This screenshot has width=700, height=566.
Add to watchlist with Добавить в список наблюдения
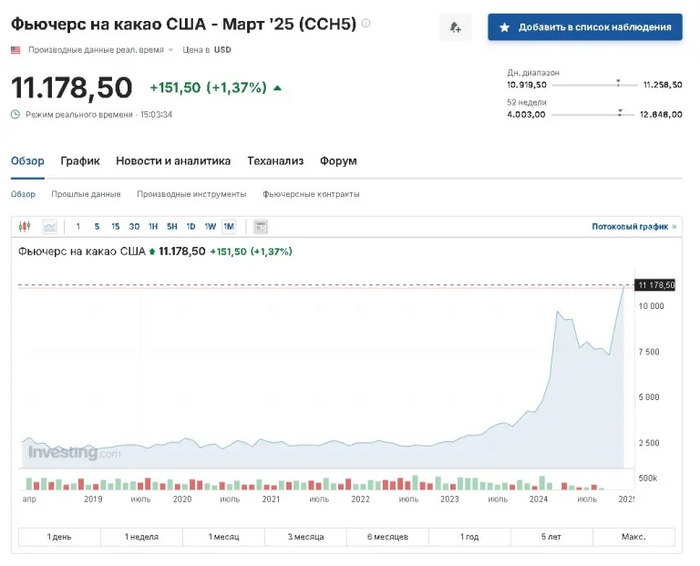(585, 27)
